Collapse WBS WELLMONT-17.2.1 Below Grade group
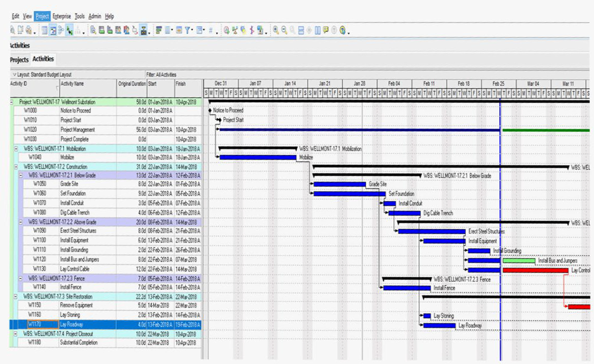This screenshot has width=594, height=364. pos(21,175)
